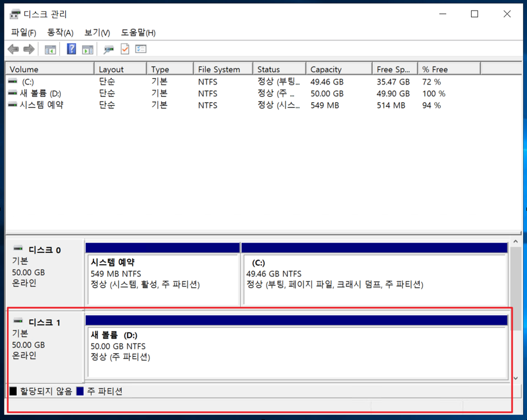Click the blue 주 파티션 legend swatch
527x420 pixels.
pyautogui.click(x=80, y=391)
